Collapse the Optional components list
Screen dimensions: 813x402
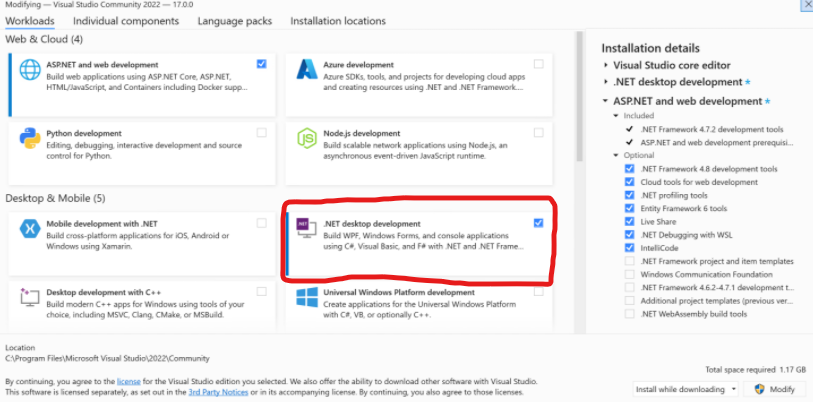click(616, 155)
